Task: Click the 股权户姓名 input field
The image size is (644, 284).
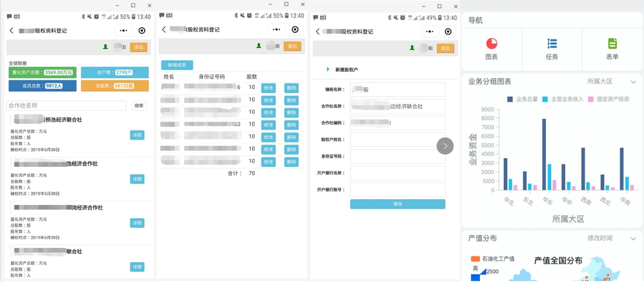Action: pyautogui.click(x=397, y=140)
